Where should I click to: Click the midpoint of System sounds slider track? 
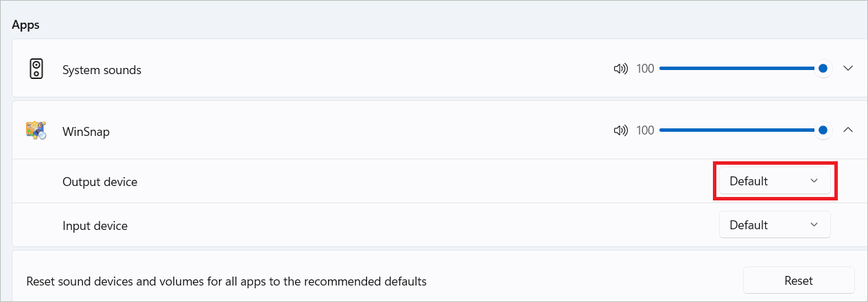(741, 69)
